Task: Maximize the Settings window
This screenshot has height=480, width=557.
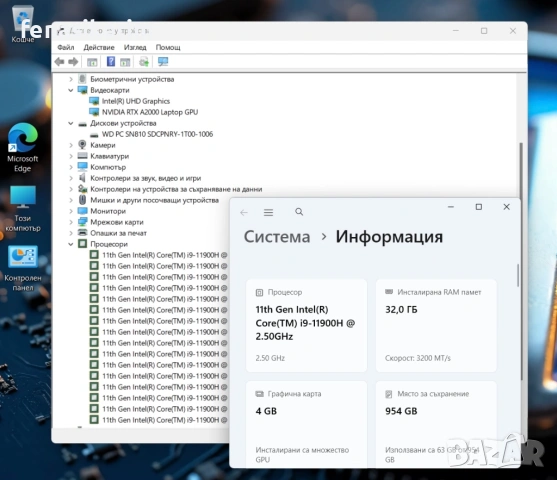Action: tap(479, 207)
